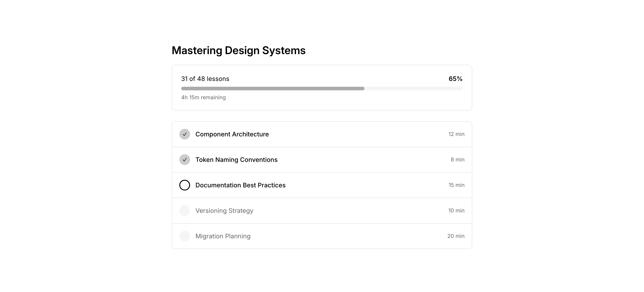Click the 15 min duration label

click(x=456, y=185)
